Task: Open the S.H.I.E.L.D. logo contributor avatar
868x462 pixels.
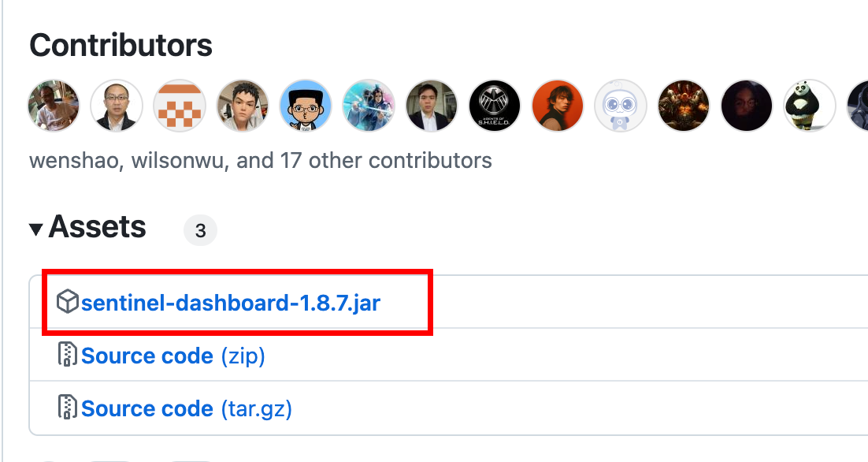Action: (x=495, y=106)
